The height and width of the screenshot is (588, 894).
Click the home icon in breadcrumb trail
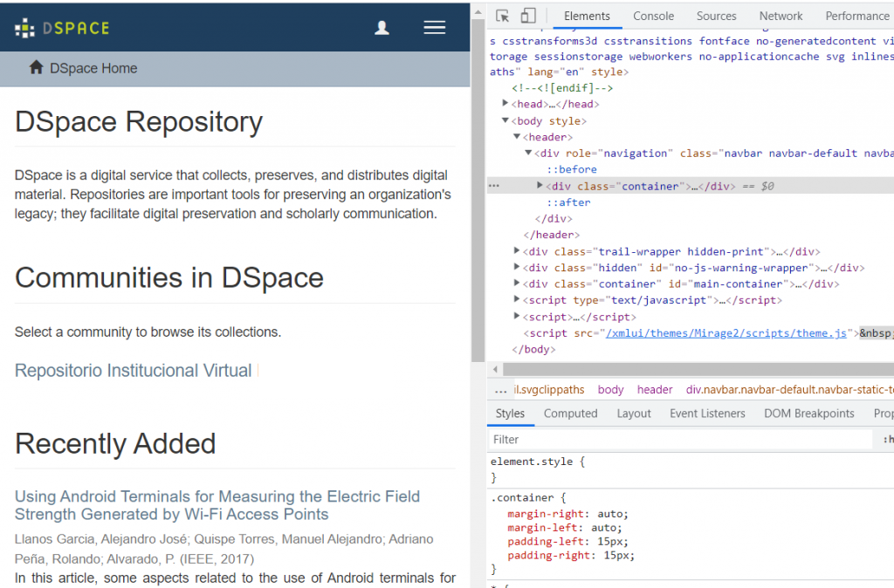[36, 67]
